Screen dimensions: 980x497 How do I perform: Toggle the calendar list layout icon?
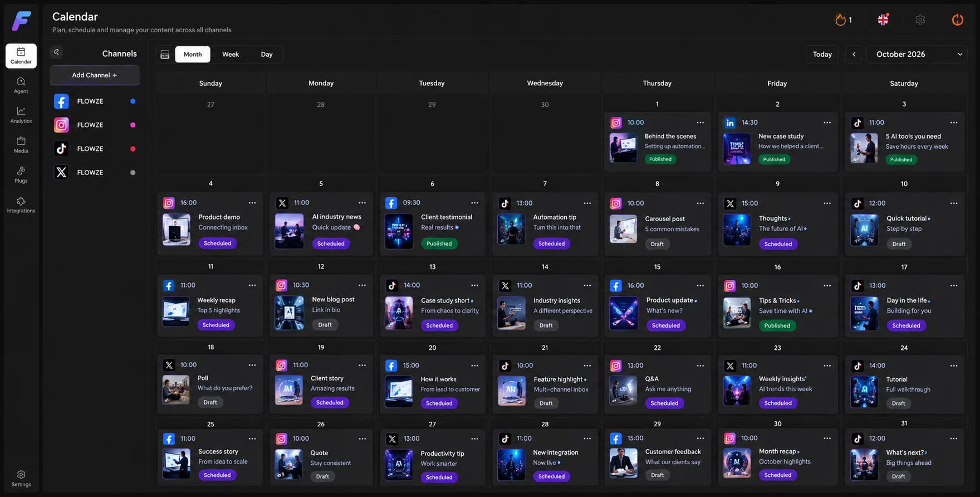165,55
